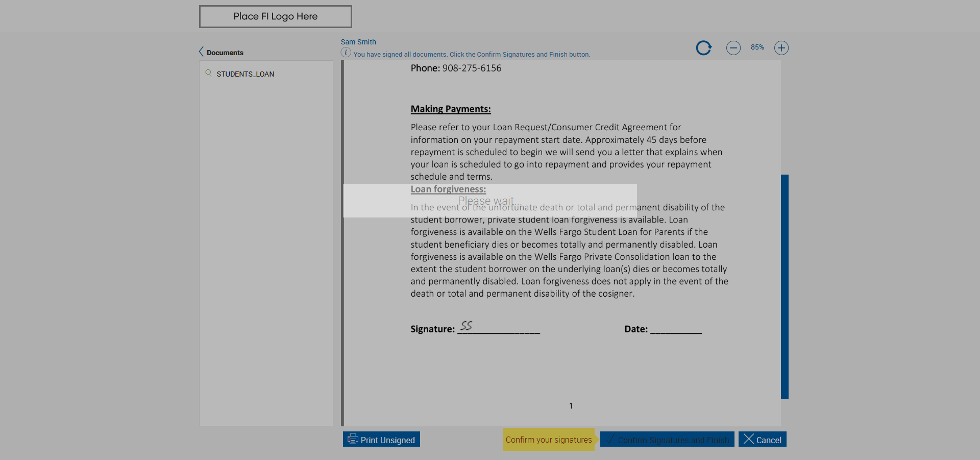The height and width of the screenshot is (460, 980).
Task: Cancel the signing session
Action: tap(763, 440)
